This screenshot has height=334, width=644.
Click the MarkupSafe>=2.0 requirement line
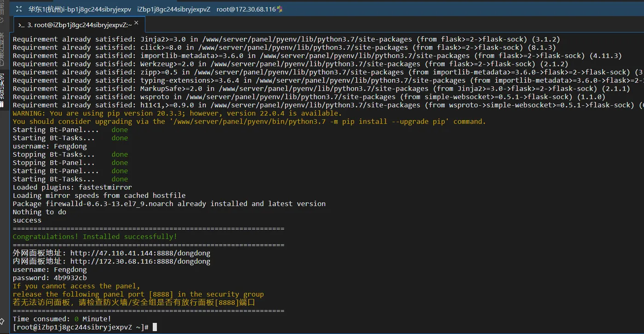tap(322, 89)
